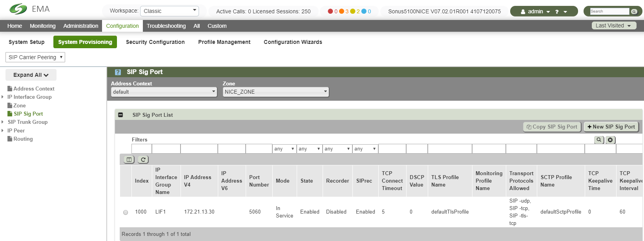The width and height of the screenshot is (644, 241).
Task: Open Profile Management section
Action: (224, 42)
